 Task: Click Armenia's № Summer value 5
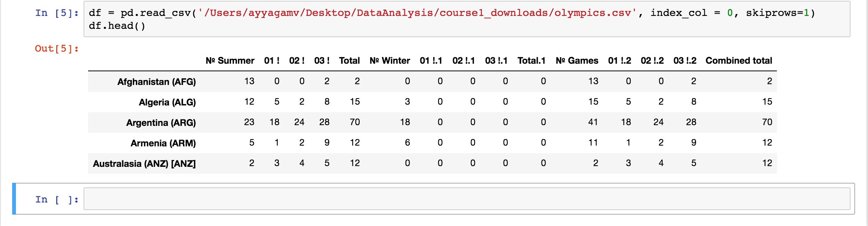pyautogui.click(x=252, y=143)
